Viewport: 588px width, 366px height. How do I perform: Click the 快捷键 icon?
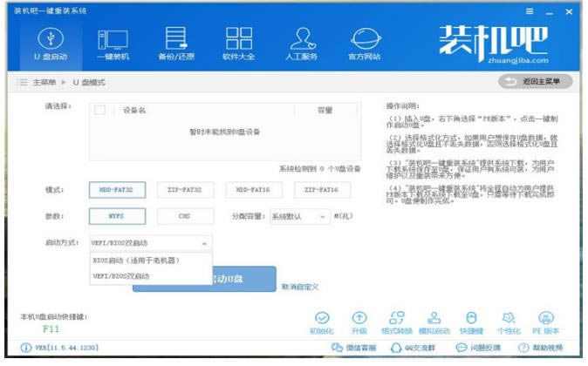471,323
